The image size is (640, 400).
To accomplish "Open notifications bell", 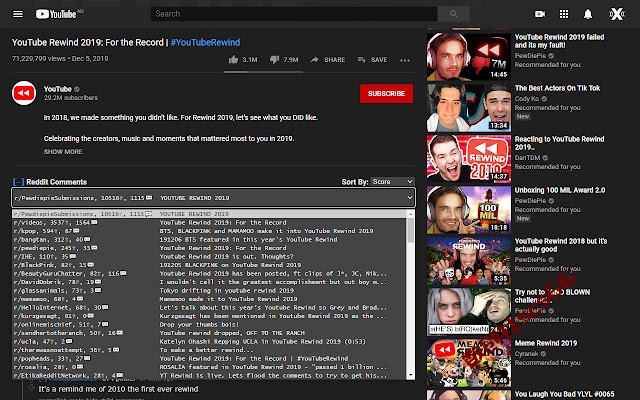I will [588, 14].
